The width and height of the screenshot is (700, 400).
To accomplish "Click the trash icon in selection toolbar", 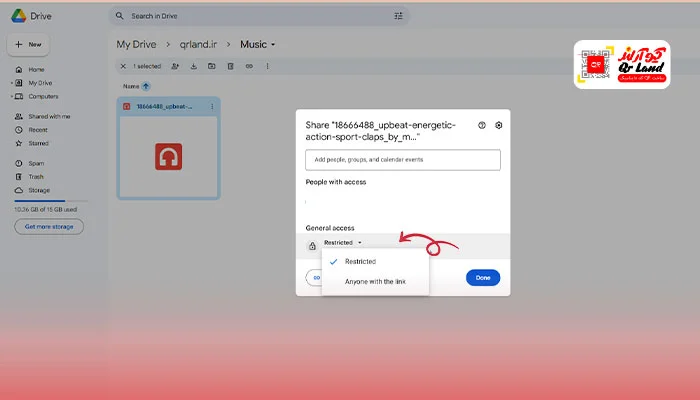I will coord(230,66).
